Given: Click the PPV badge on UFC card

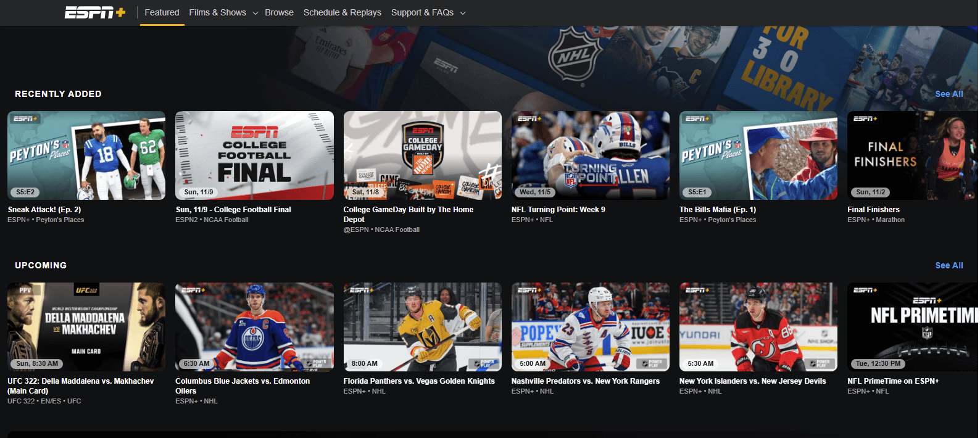Looking at the screenshot, I should point(25,290).
